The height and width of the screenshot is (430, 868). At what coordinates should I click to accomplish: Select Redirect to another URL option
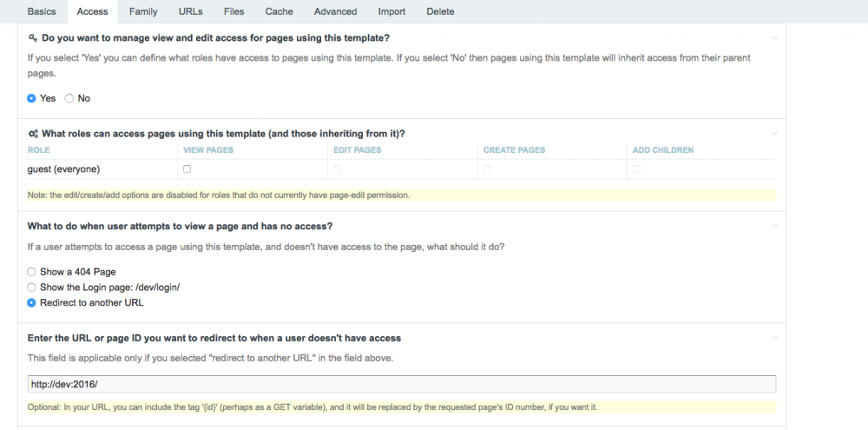[32, 303]
